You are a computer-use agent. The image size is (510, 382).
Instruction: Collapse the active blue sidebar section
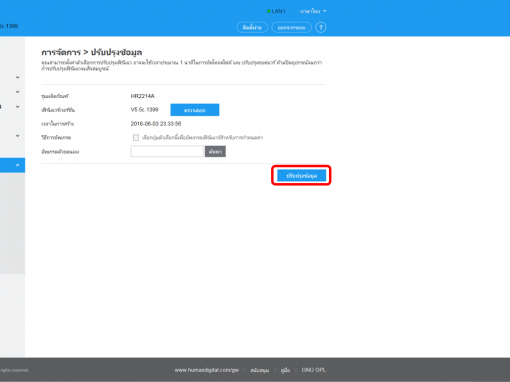click(x=18, y=165)
